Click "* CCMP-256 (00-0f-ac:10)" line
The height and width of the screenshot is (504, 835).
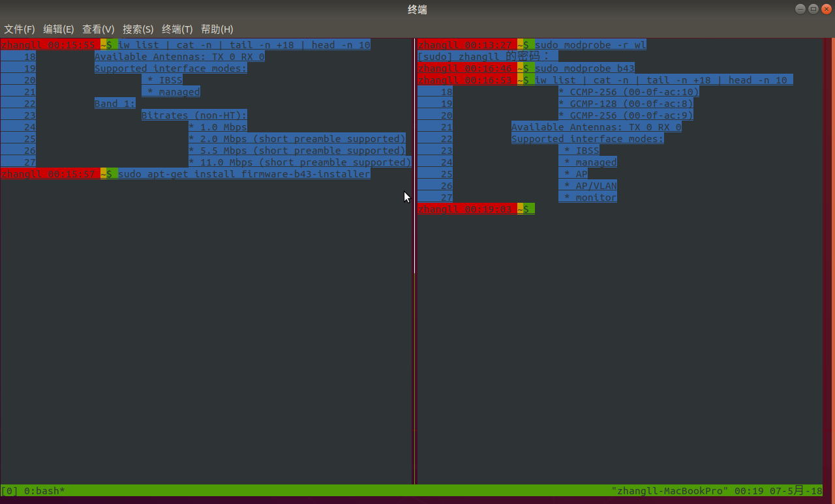[629, 92]
